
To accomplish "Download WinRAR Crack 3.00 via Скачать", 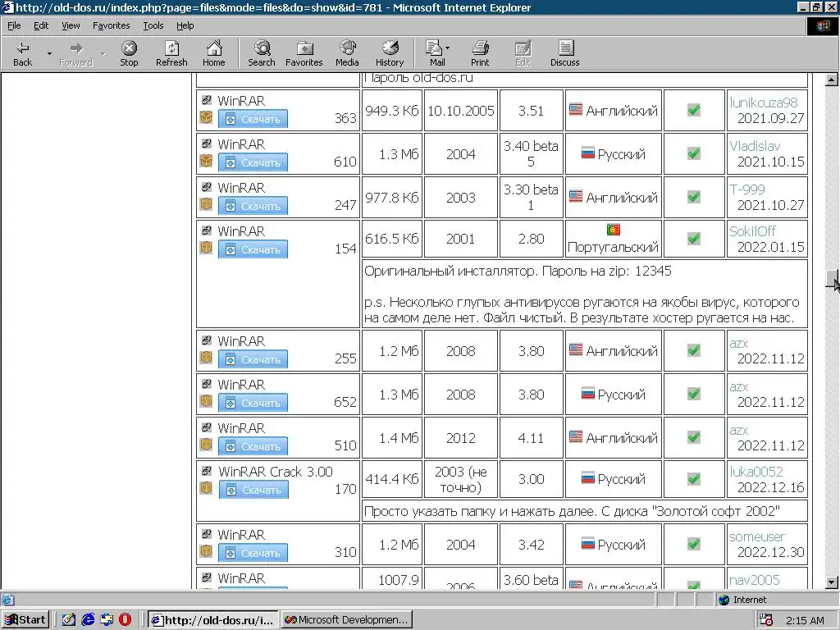I will pos(253,490).
